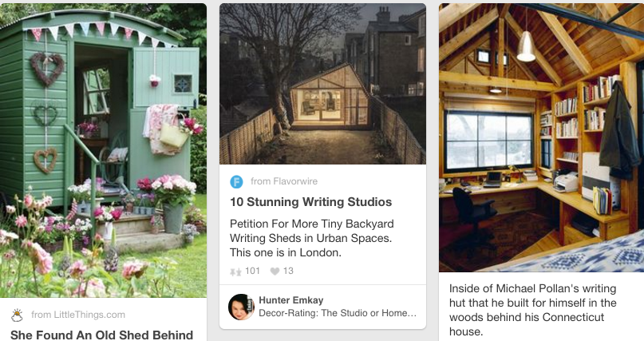The height and width of the screenshot is (341, 644).
Task: Open the 'She Found An Old Shed Behind' title
Action: (x=101, y=335)
